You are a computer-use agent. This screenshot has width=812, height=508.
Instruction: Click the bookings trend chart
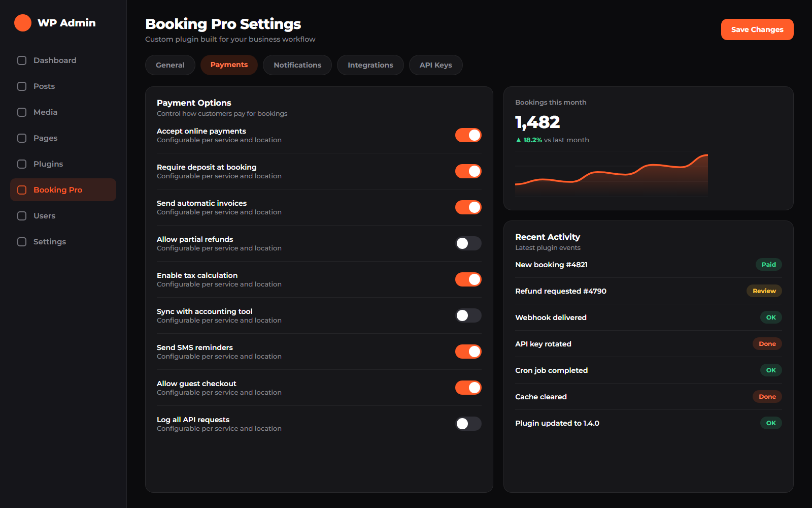click(x=612, y=174)
